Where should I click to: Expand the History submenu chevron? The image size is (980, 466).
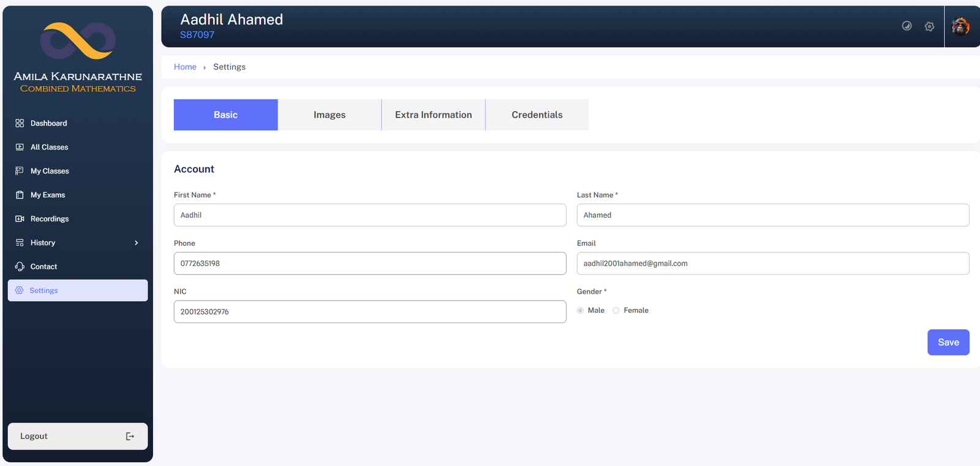136,243
